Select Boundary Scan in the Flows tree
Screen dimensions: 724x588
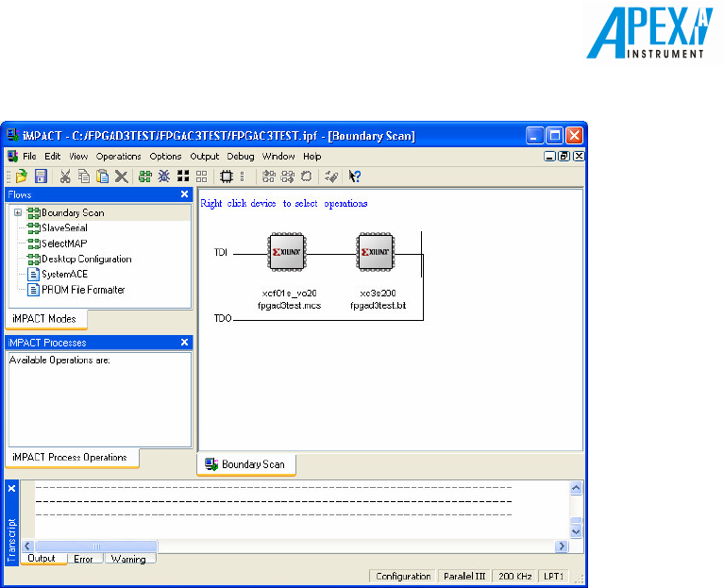[73, 212]
